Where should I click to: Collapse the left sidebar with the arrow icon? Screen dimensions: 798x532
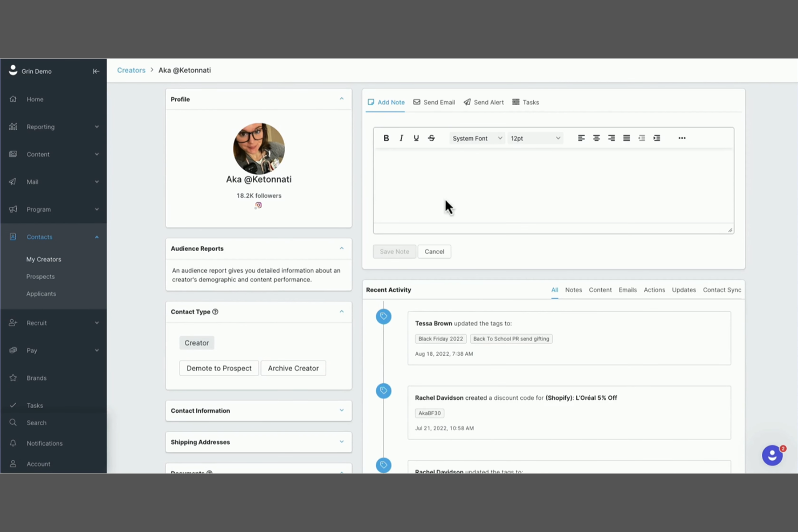tap(96, 71)
